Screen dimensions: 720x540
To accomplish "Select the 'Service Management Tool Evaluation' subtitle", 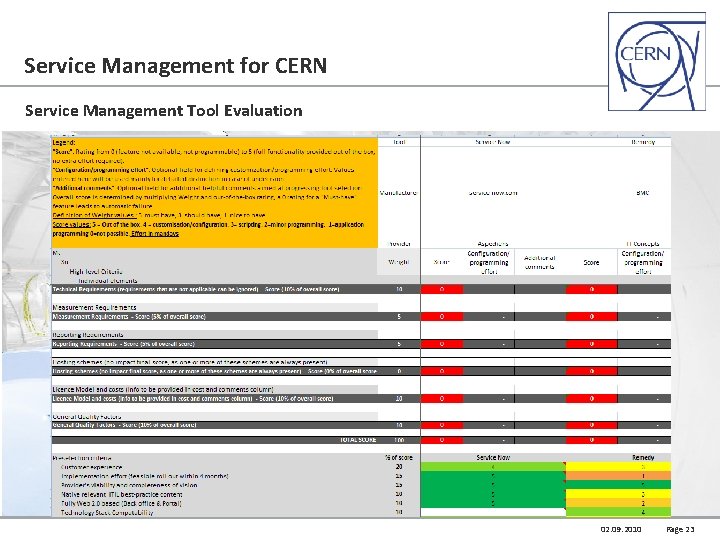I will coord(163,111).
